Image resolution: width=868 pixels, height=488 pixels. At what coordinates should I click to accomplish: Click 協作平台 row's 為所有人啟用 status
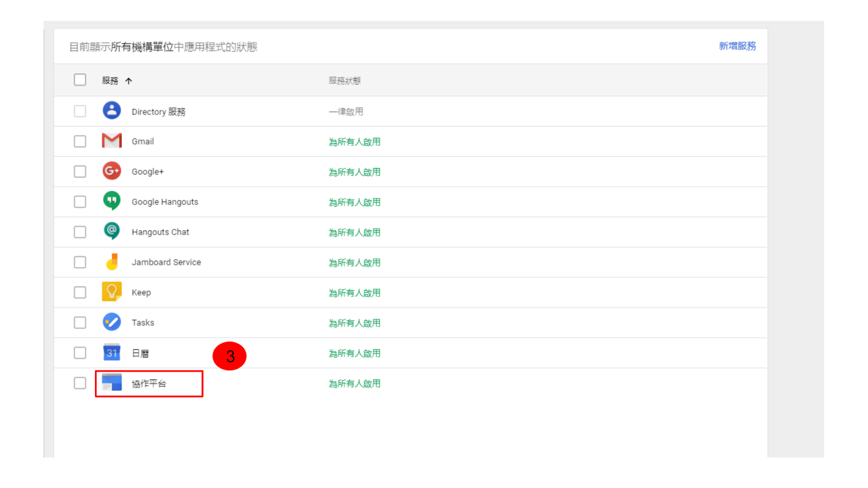pos(355,384)
